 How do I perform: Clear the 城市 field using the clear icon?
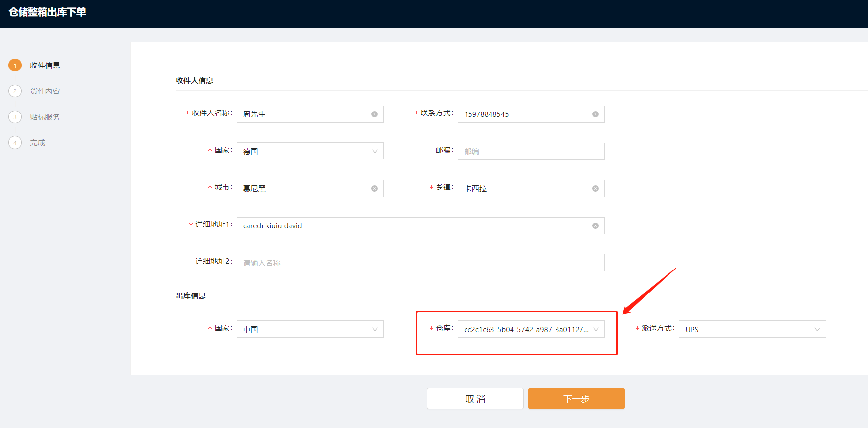[374, 189]
